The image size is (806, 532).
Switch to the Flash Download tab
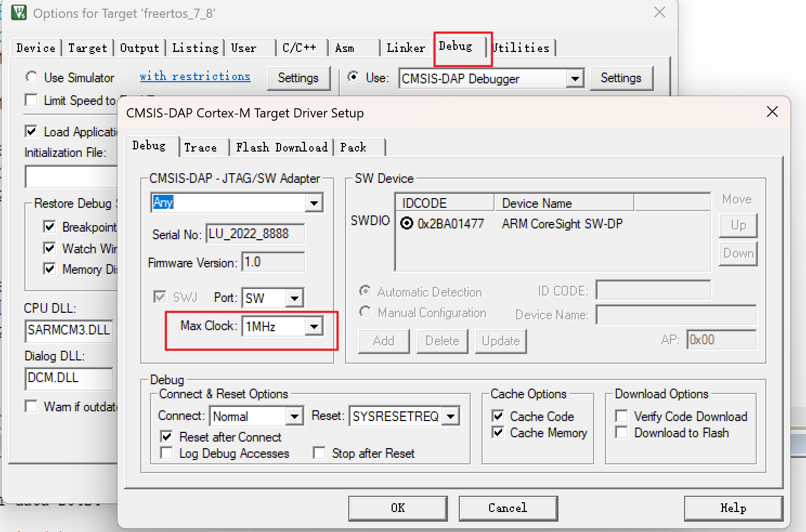click(x=282, y=147)
